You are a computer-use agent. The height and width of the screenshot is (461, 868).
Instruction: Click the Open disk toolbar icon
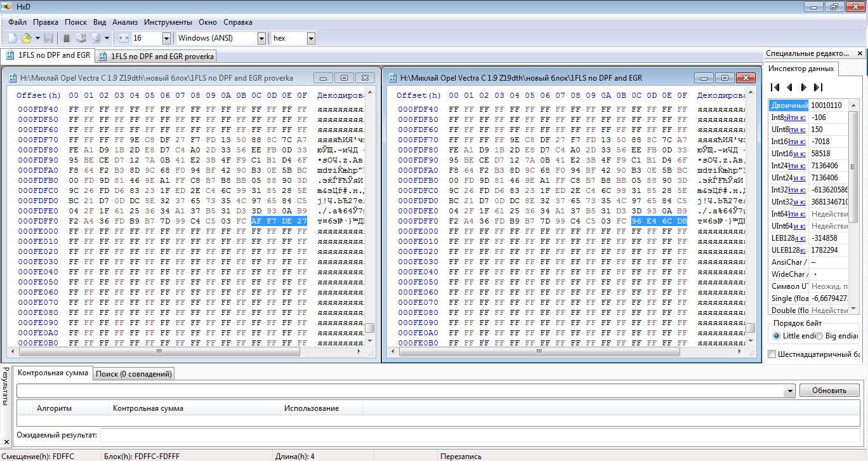[x=81, y=38]
